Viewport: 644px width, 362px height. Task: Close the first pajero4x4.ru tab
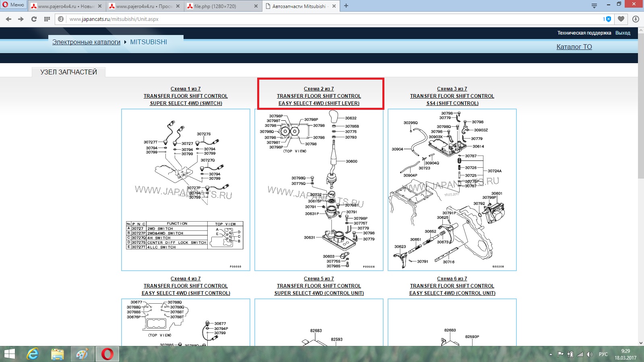[100, 6]
